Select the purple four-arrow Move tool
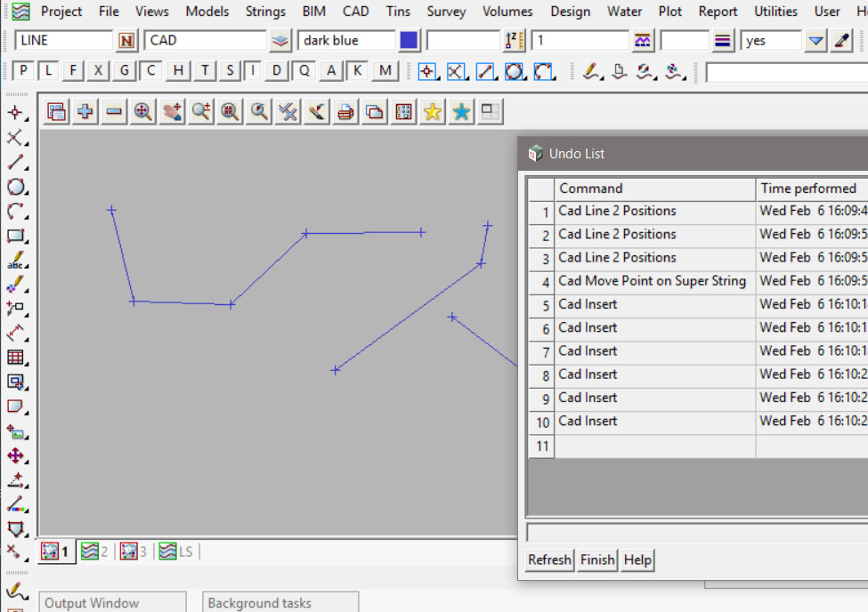This screenshot has width=868, height=612. coord(15,455)
